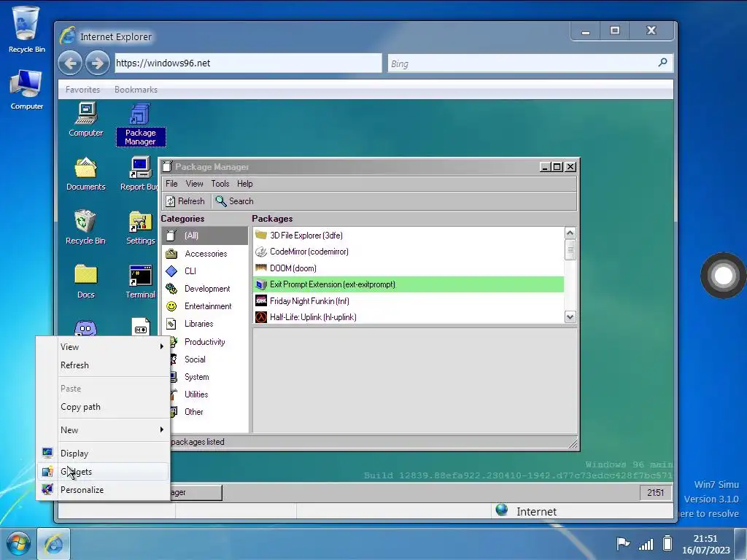Open the Docs folder icon
The image size is (747, 560).
click(86, 281)
